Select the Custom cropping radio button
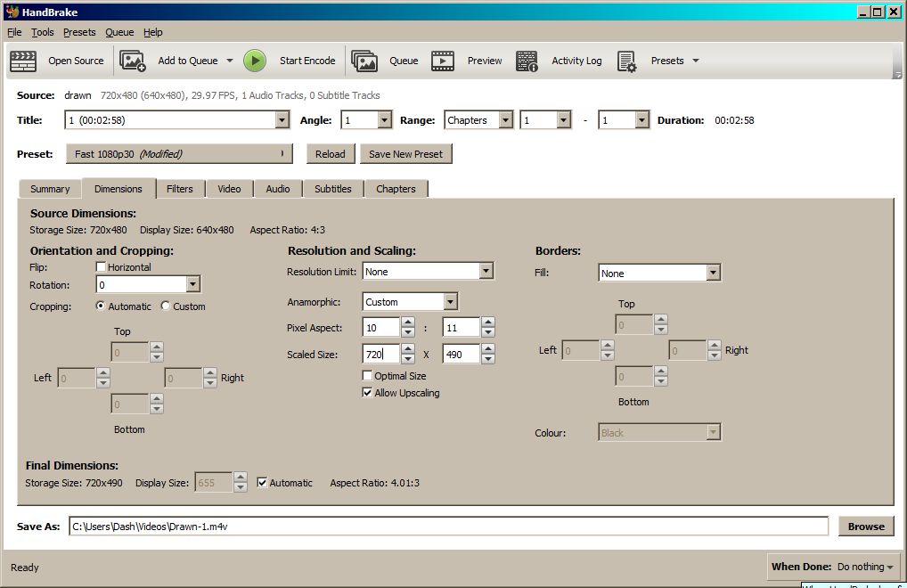Screen dimensions: 907x588 click(166, 306)
